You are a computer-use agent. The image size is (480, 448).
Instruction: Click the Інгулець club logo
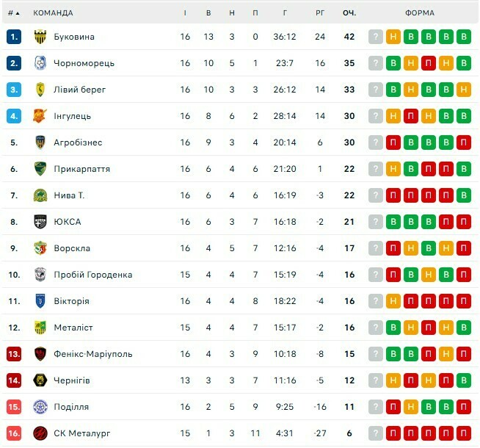[x=40, y=116]
